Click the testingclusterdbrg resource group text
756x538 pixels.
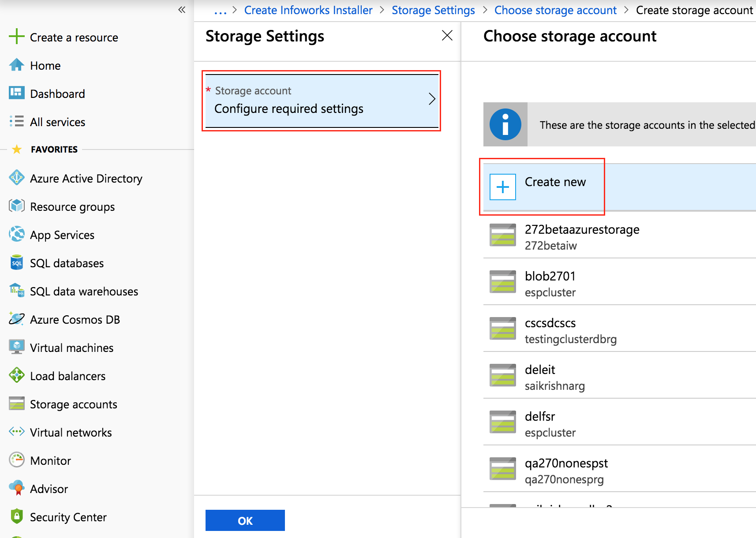(x=571, y=339)
